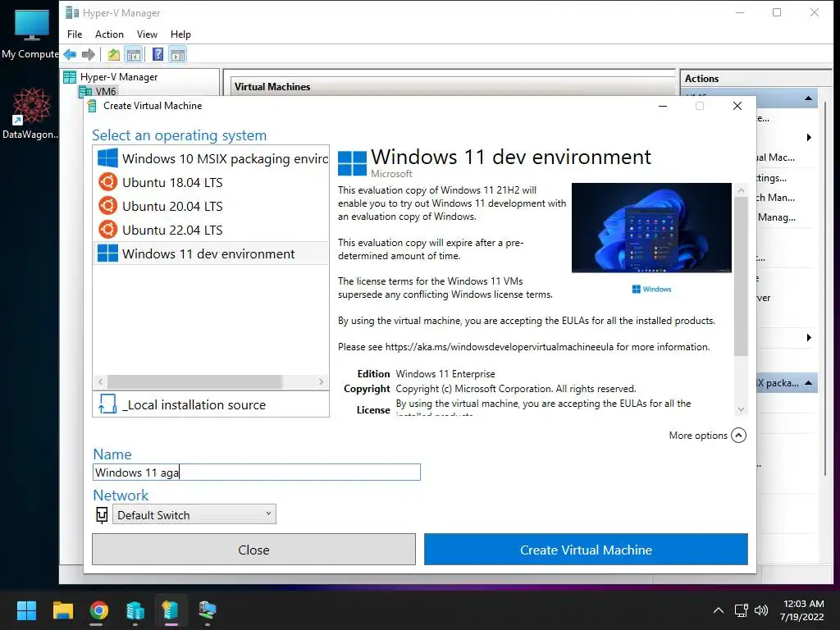The width and height of the screenshot is (840, 630).
Task: Click the Actions pane header
Action: [702, 78]
